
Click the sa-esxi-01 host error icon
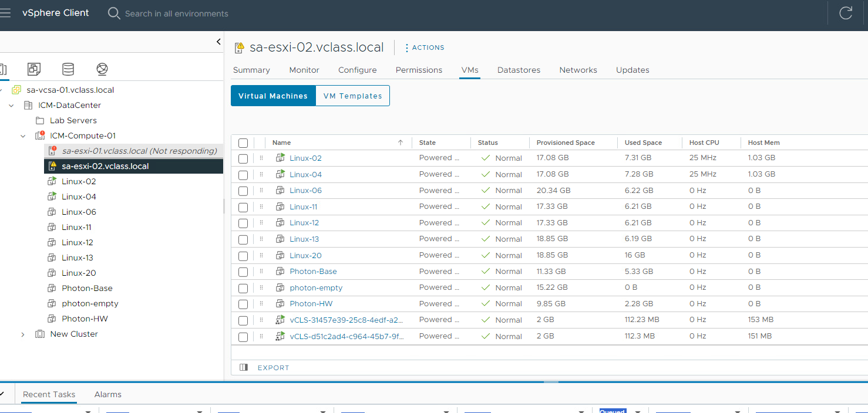pyautogui.click(x=52, y=151)
